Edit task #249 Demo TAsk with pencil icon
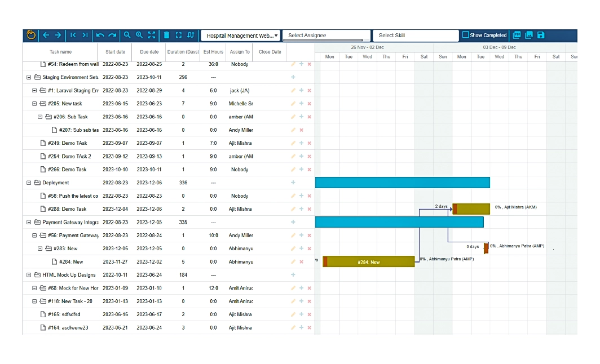 click(x=293, y=143)
